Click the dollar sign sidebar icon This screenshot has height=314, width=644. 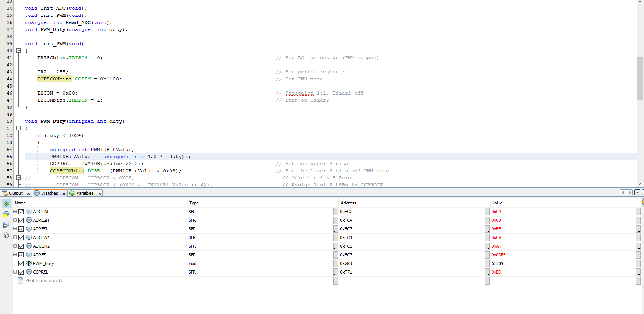coord(6,235)
